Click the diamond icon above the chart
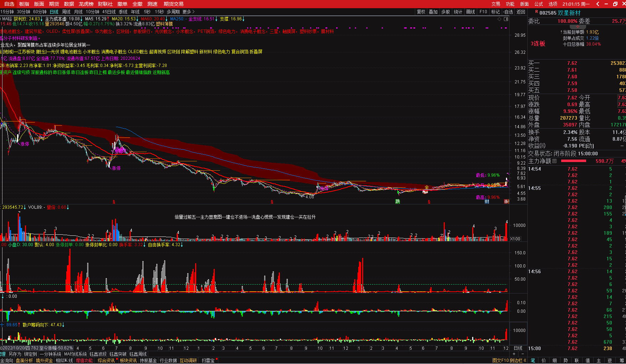The height and width of the screenshot is (364, 626). coord(499,19)
